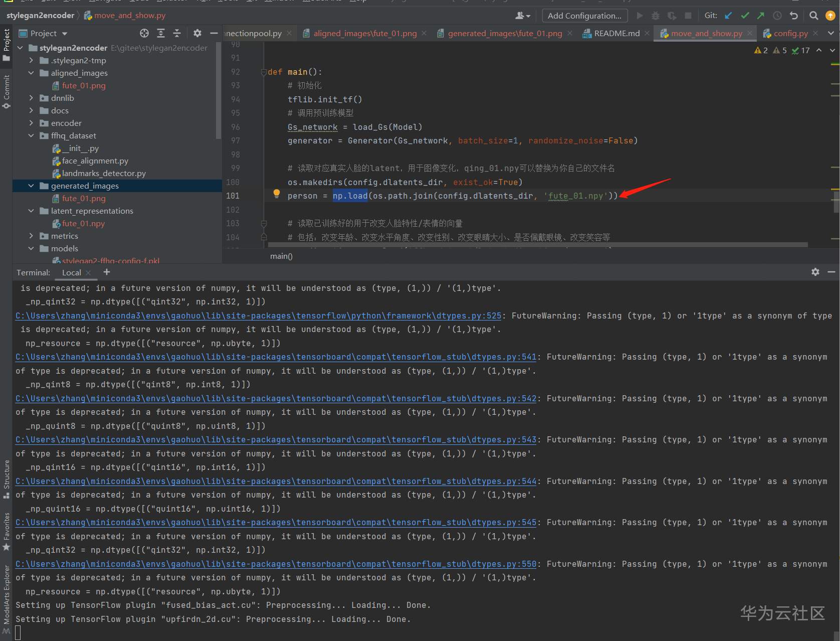Toggle code folding for def main()
Viewport: 840px width, 641px height.
point(264,72)
